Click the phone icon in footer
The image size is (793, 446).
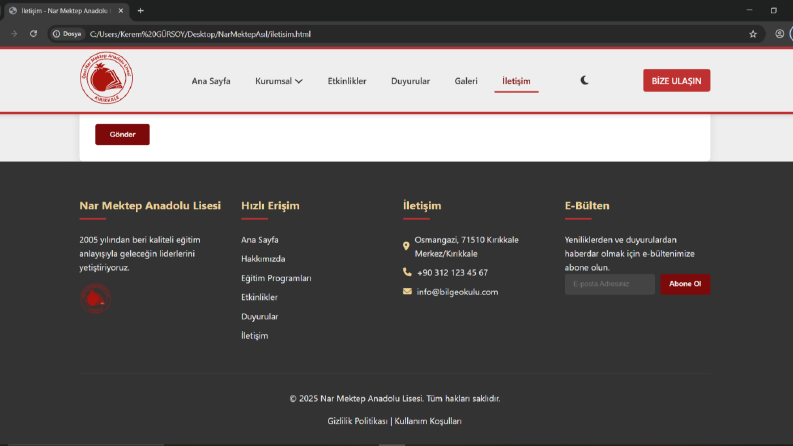407,272
